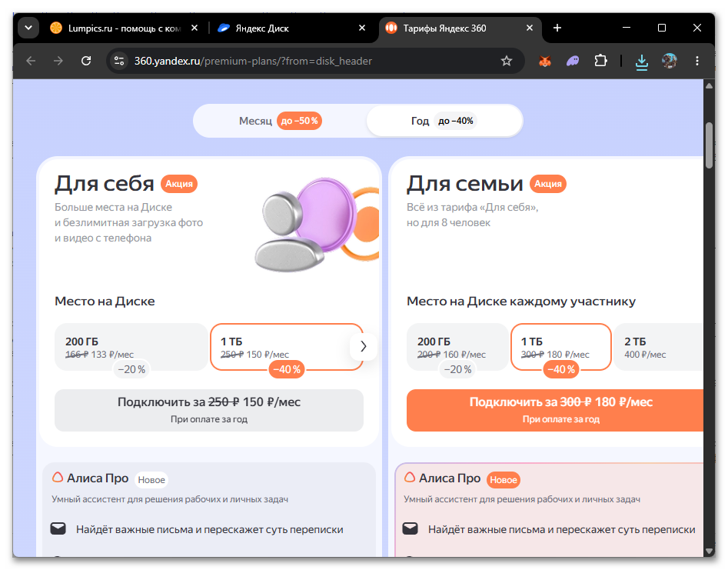
Task: Click the mail icon in right card
Action: [x=410, y=528]
